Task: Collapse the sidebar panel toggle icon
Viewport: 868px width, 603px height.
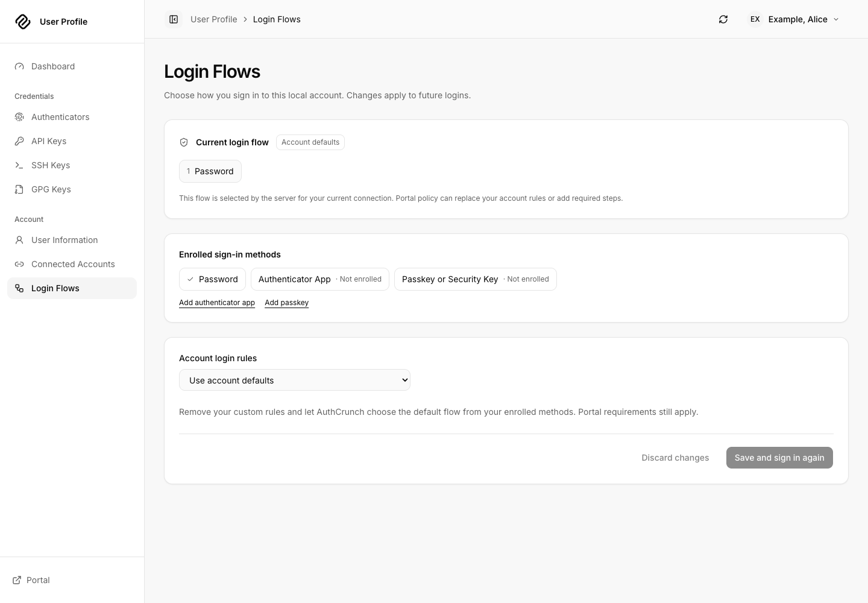Action: pyautogui.click(x=174, y=19)
